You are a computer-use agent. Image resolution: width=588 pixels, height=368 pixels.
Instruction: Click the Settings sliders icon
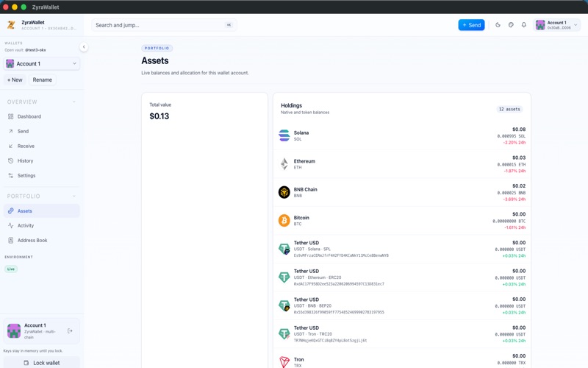click(10, 175)
